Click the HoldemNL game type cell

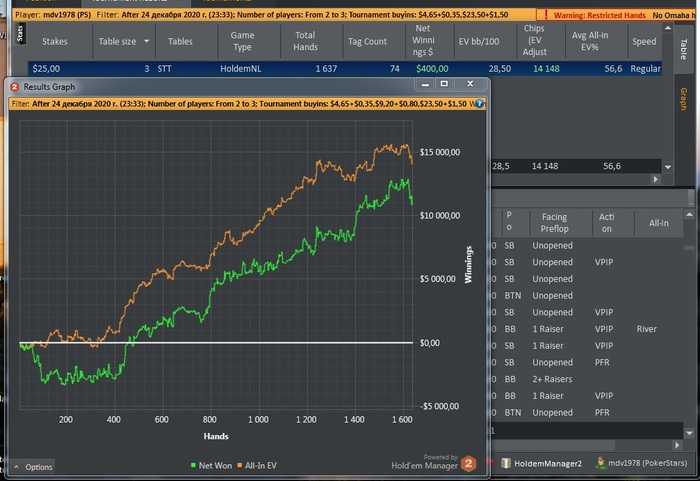pyautogui.click(x=241, y=69)
